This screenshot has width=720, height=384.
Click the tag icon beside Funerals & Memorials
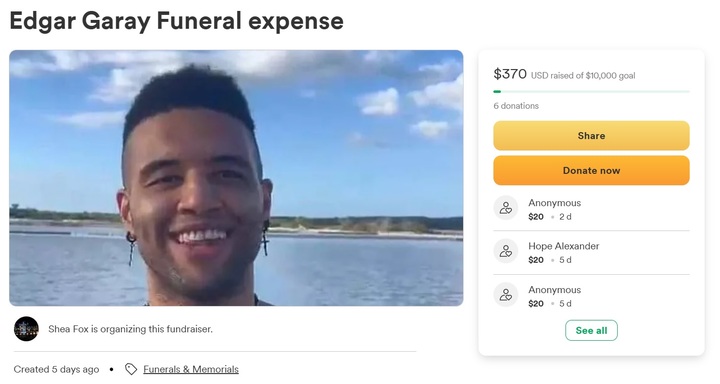point(131,369)
